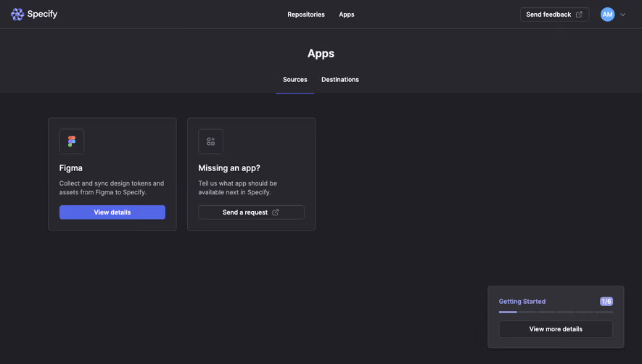Viewport: 642px width, 364px height.
Task: Switch to the Destinations tab
Action: click(x=339, y=80)
